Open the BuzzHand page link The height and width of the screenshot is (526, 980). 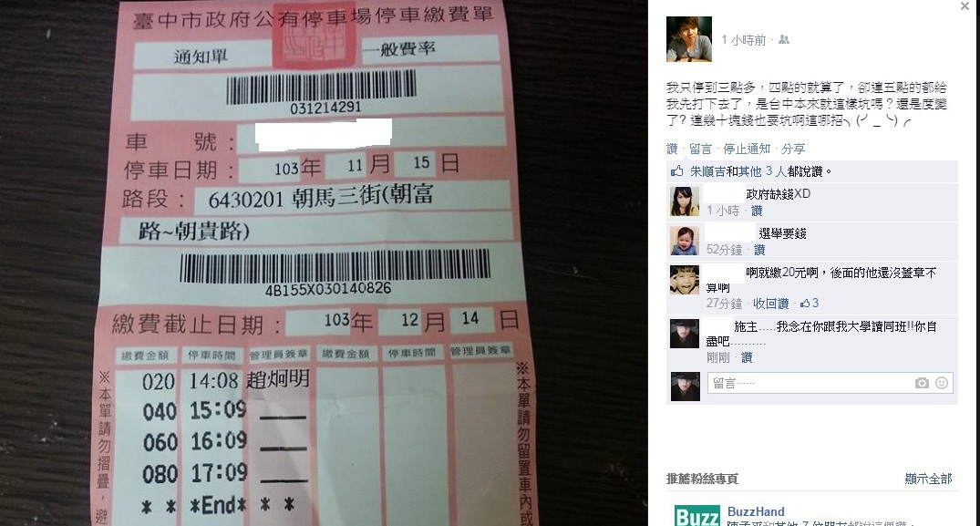click(x=756, y=511)
